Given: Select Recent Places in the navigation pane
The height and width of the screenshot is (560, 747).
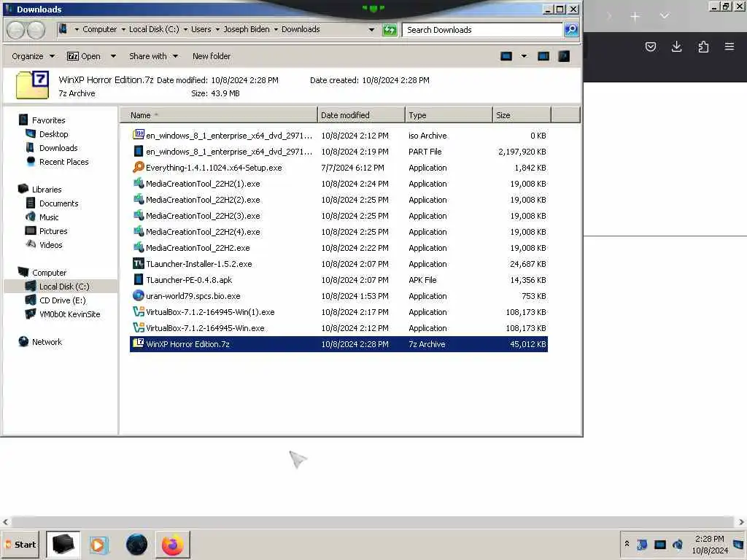Looking at the screenshot, I should click(x=64, y=162).
